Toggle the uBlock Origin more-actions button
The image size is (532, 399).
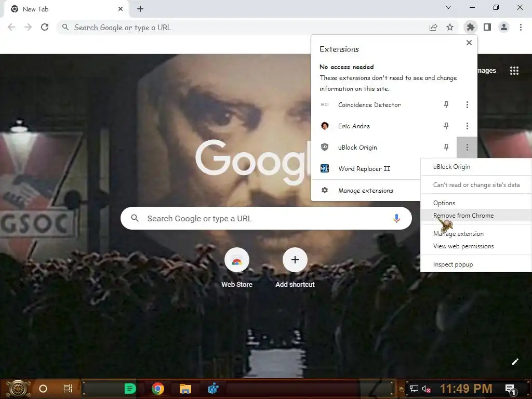[467, 147]
